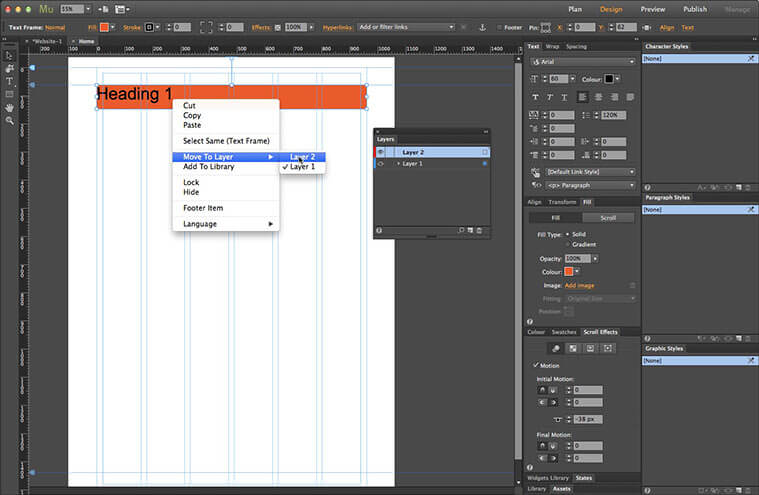The height and width of the screenshot is (495, 759).
Task: Click the bold text style icon
Action: coord(535,97)
